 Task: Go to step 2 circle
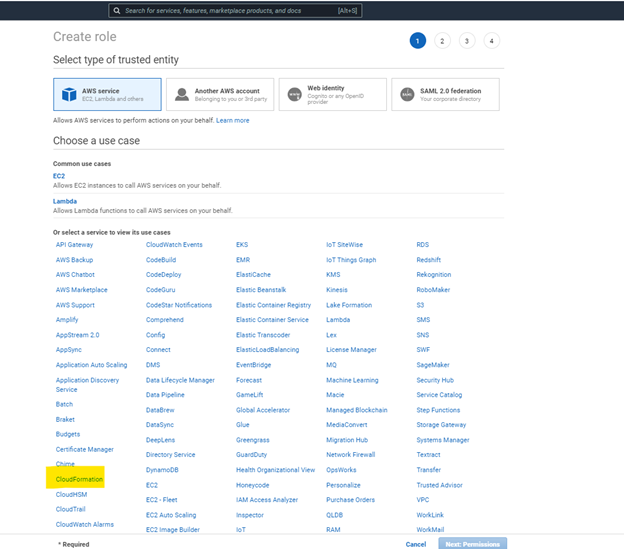coord(442,41)
